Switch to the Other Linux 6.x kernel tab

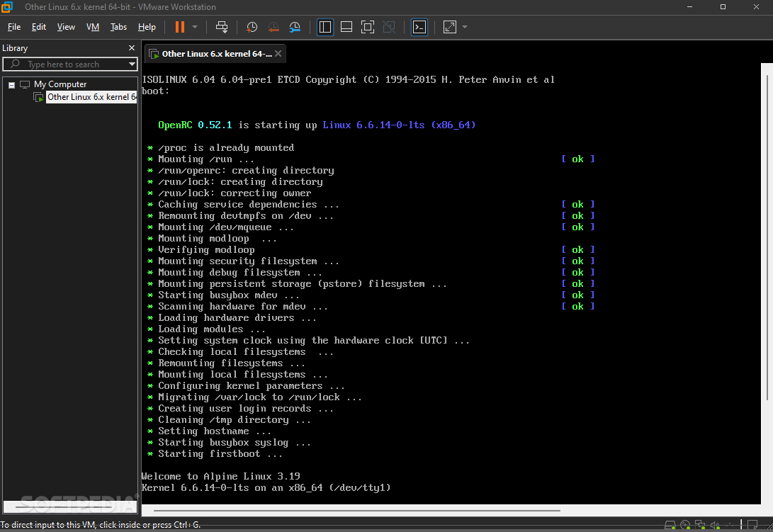[x=216, y=54]
